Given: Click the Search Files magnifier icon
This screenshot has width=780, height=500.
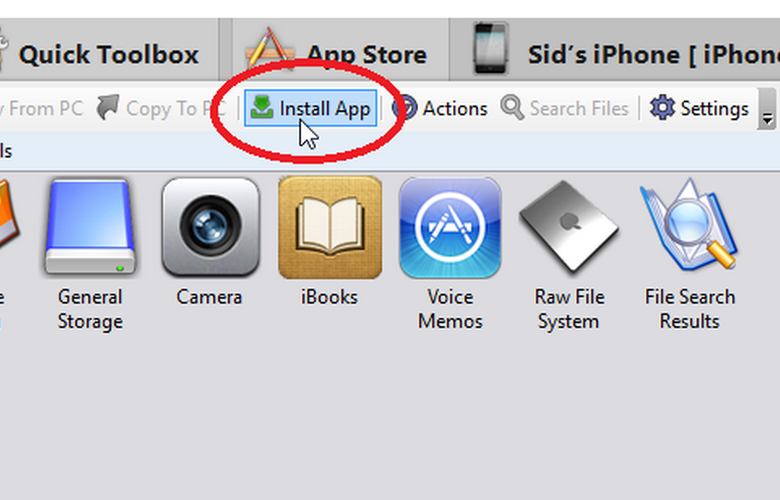Looking at the screenshot, I should pos(512,107).
